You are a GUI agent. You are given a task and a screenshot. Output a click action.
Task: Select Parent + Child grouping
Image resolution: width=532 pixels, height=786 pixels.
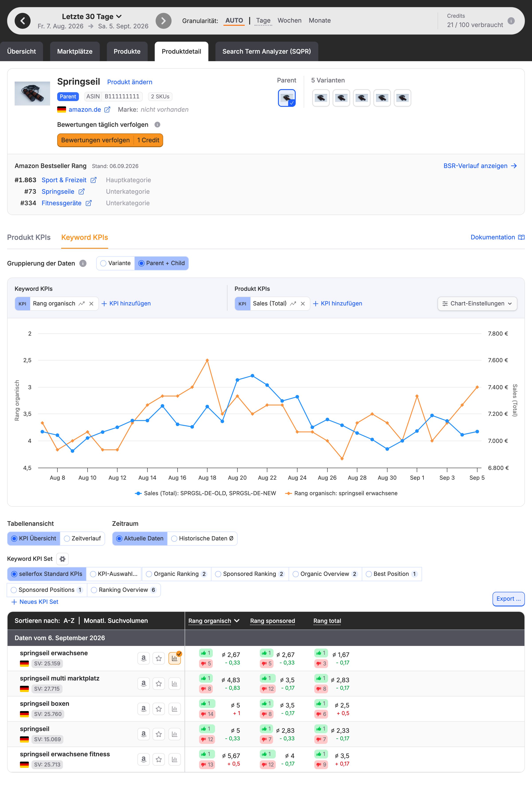[x=162, y=263]
